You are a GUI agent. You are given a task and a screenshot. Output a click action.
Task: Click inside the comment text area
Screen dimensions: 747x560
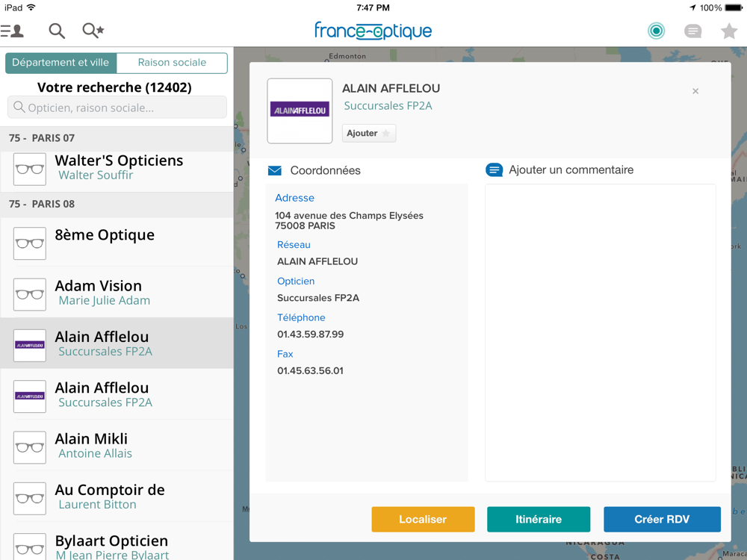pos(600,332)
